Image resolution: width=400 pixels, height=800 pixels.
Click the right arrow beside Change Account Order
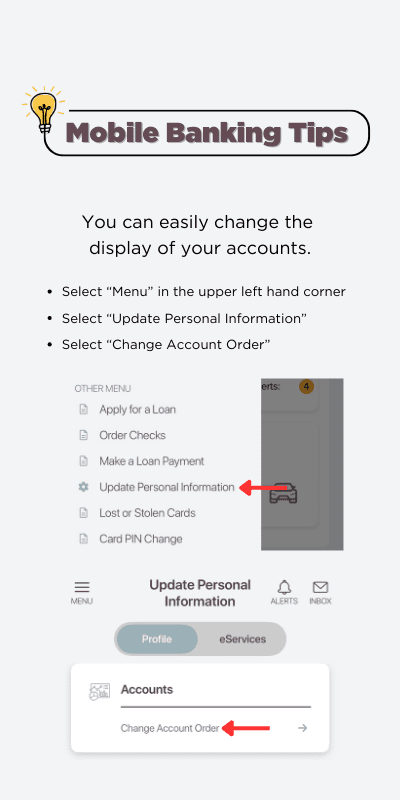tap(303, 728)
